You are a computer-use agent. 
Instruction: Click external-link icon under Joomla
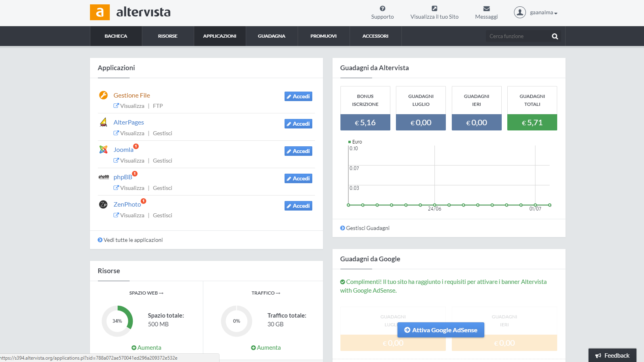116,161
